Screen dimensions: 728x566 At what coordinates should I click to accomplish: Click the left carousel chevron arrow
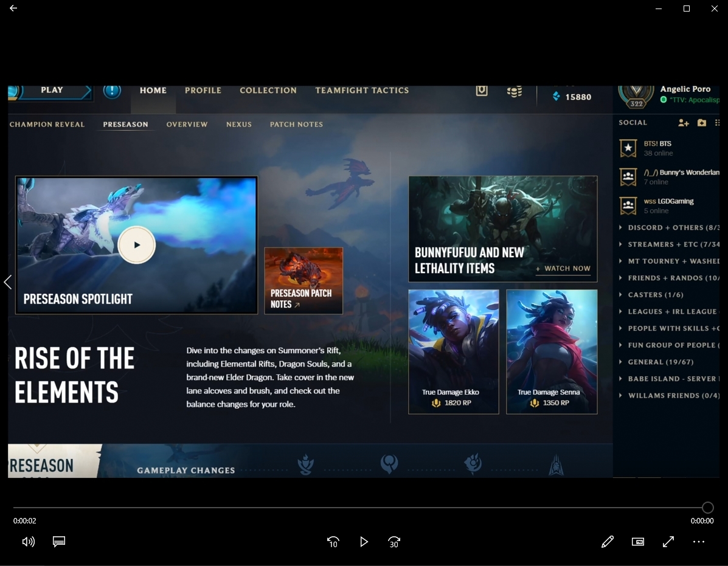7,281
